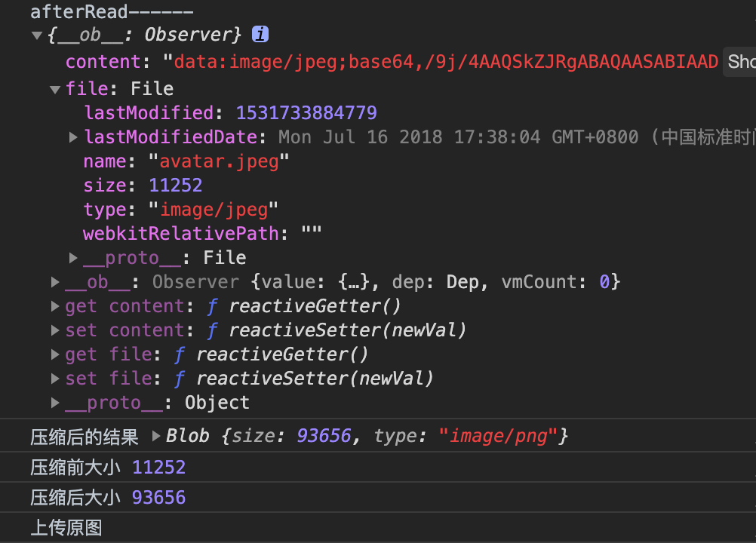Viewport: 756px width, 543px height.
Task: Click the content property key
Action: [103, 62]
